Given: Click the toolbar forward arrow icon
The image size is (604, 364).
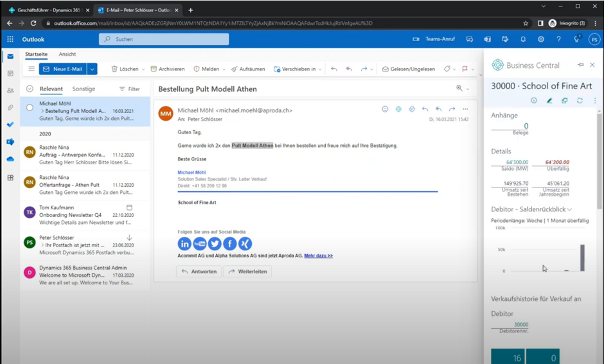Looking at the screenshot, I should pos(364,69).
